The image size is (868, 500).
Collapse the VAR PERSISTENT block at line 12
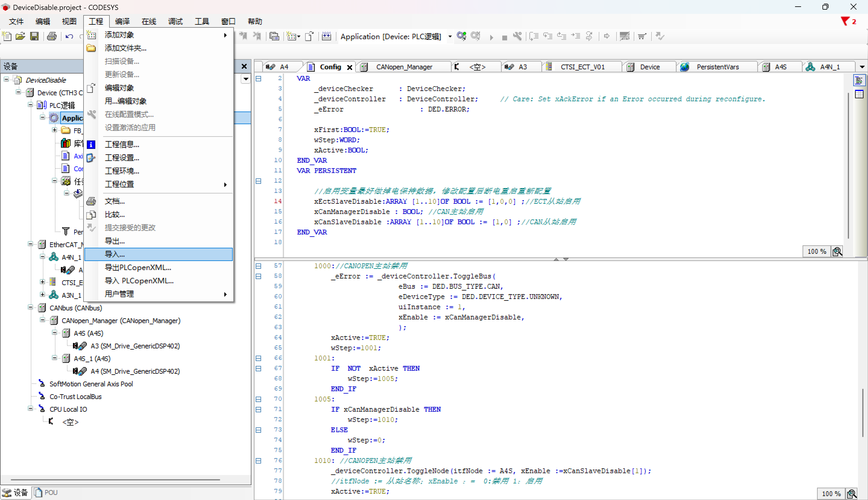coord(258,181)
